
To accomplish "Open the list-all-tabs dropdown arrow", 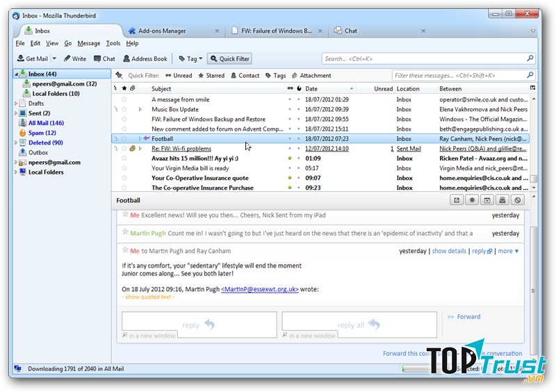I will (x=533, y=31).
